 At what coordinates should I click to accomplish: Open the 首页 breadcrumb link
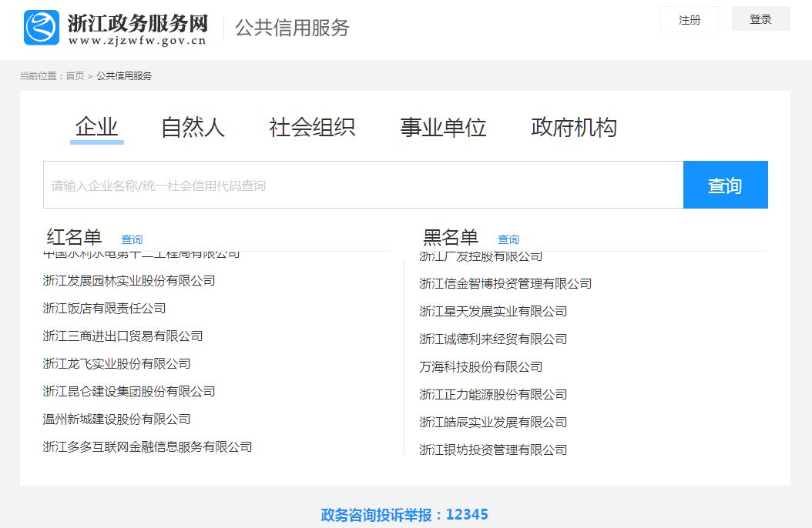coord(75,76)
